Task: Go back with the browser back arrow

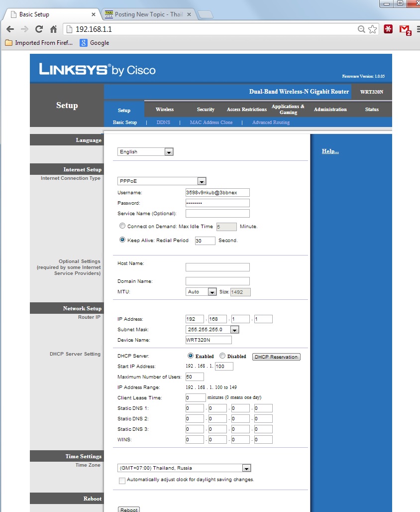Action: [10, 29]
